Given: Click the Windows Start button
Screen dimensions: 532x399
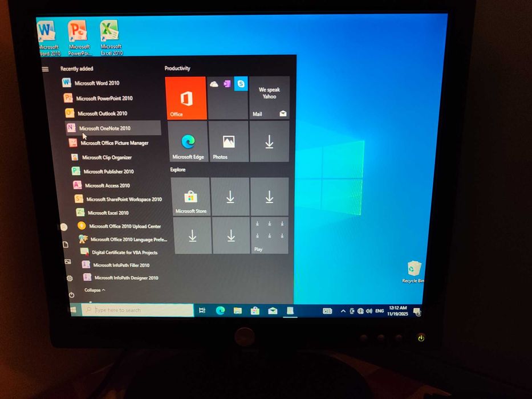Looking at the screenshot, I should pyautogui.click(x=73, y=310).
